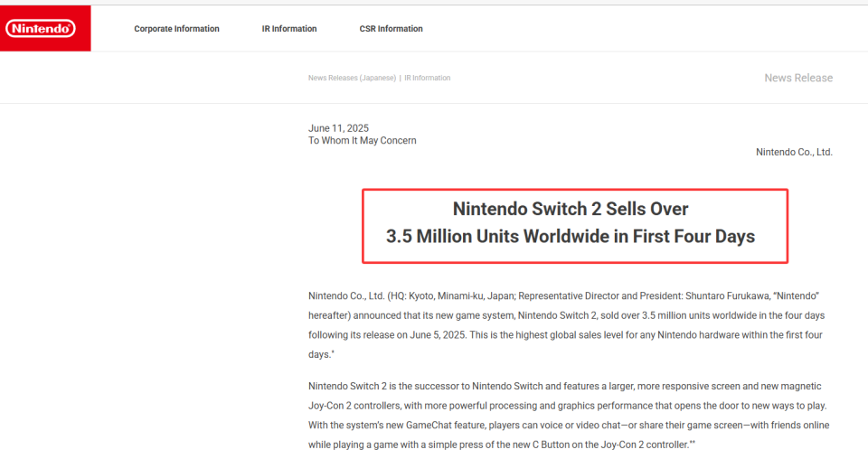This screenshot has height=459, width=868.
Task: Click the line starting following its release on June 5
Action: [x=565, y=335]
